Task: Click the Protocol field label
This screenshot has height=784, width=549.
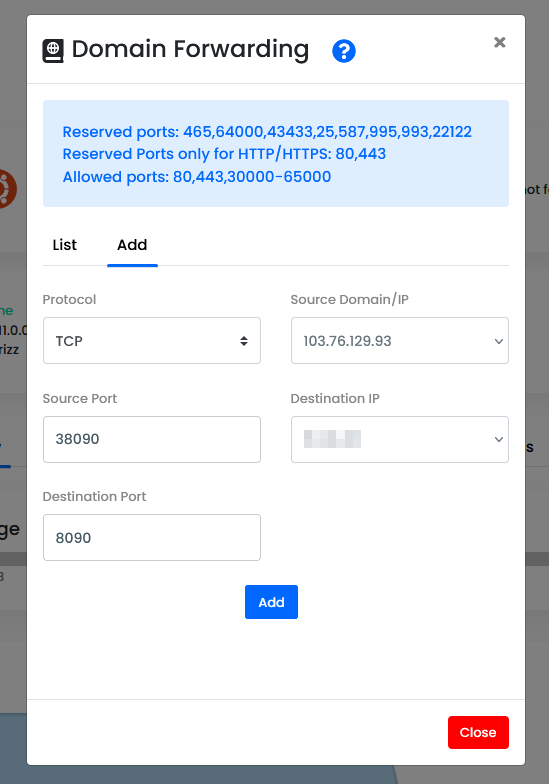Action: coord(70,300)
